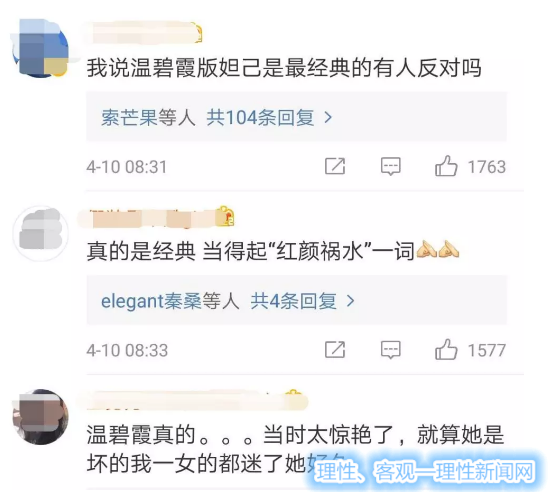This screenshot has width=554, height=497.
Task: Open 索芒果 user profile link
Action: click(x=129, y=117)
